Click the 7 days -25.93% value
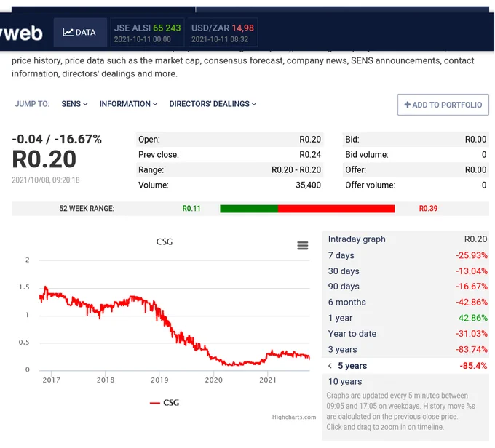The width and height of the screenshot is (495, 448). click(472, 255)
